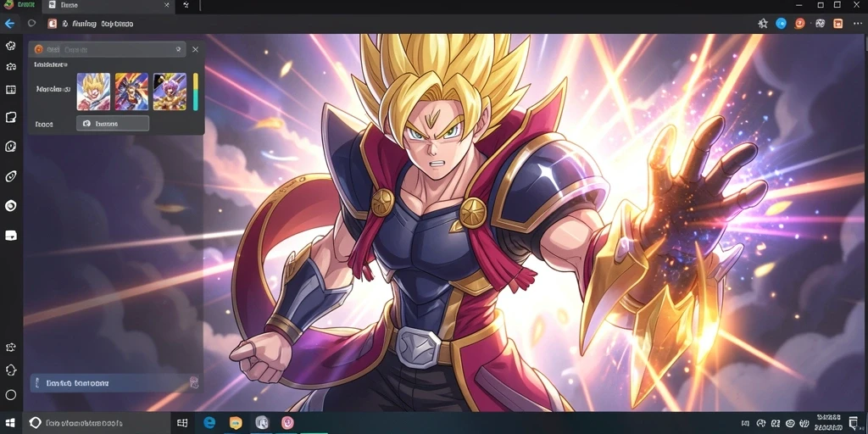
Task: Click the magnifier icon in panel search
Action: tap(178, 49)
